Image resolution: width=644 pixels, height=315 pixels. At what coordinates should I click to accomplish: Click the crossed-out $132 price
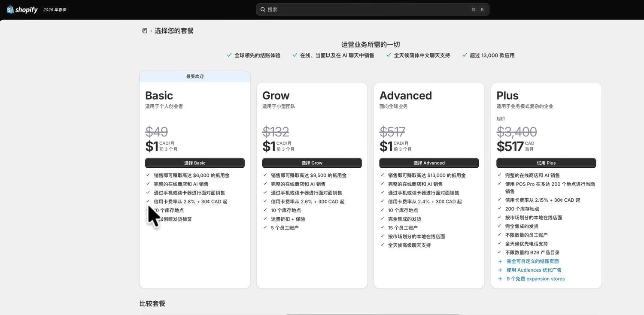coord(276,131)
